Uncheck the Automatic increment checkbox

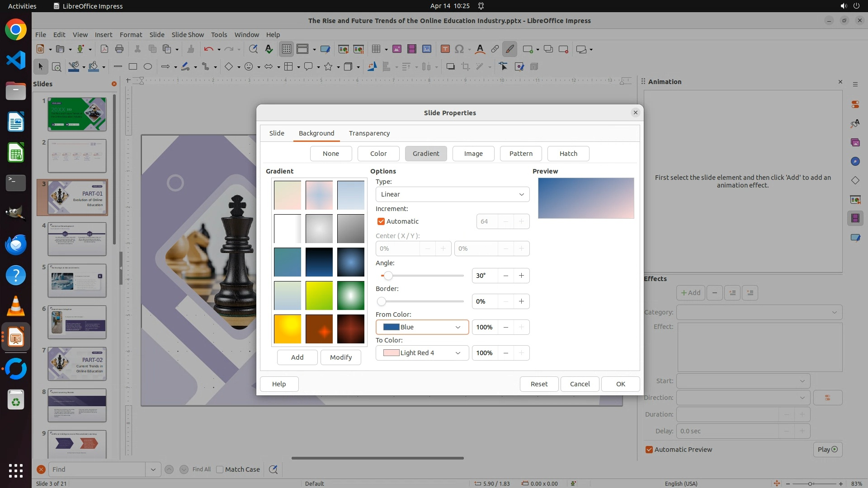click(x=381, y=221)
